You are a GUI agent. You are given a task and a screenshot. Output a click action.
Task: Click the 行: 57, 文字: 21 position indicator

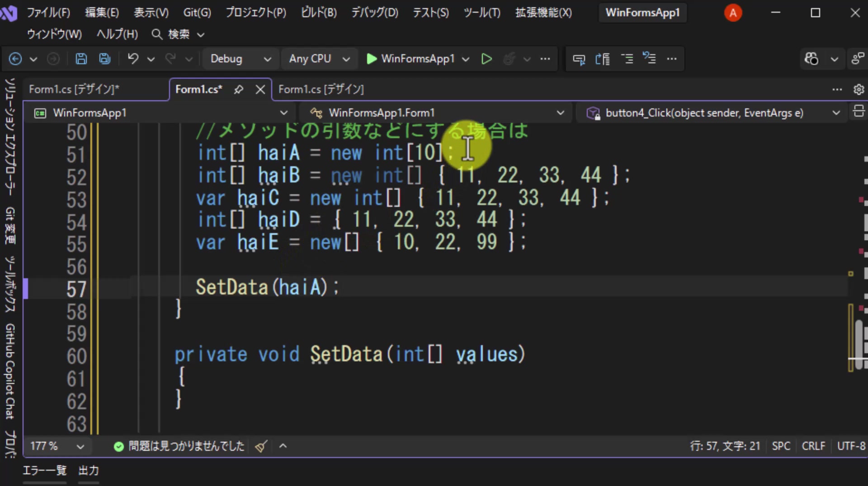tap(725, 446)
